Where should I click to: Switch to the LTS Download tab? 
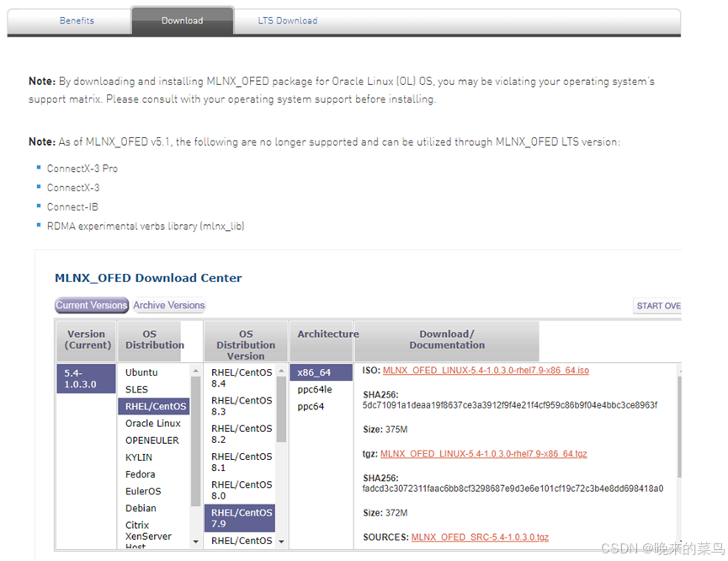pos(288,20)
